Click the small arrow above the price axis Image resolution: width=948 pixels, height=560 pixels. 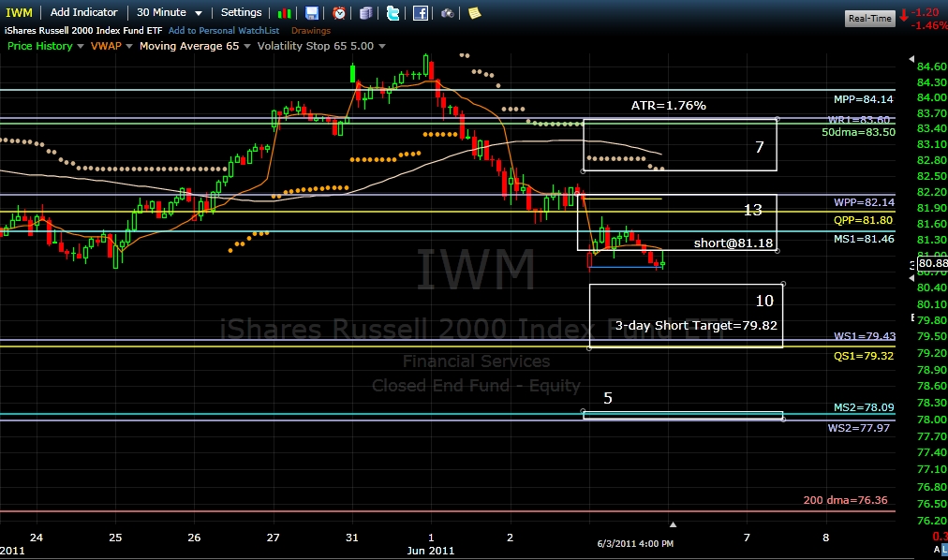coord(911,59)
